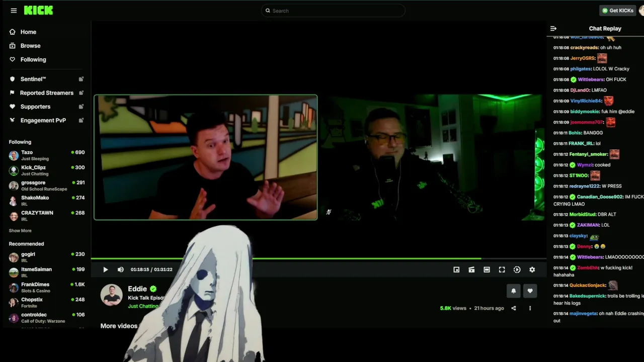Click the Get KICKs button

pos(618,11)
